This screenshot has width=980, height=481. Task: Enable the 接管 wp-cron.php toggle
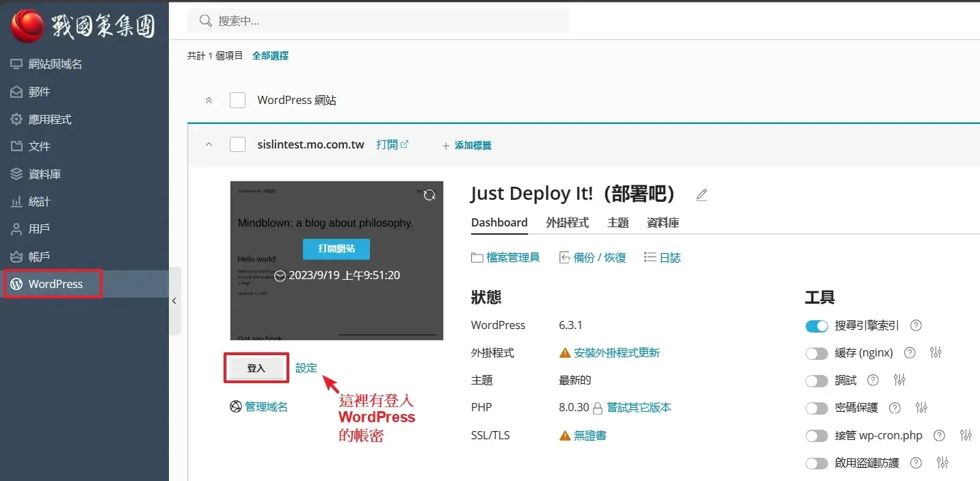817,436
